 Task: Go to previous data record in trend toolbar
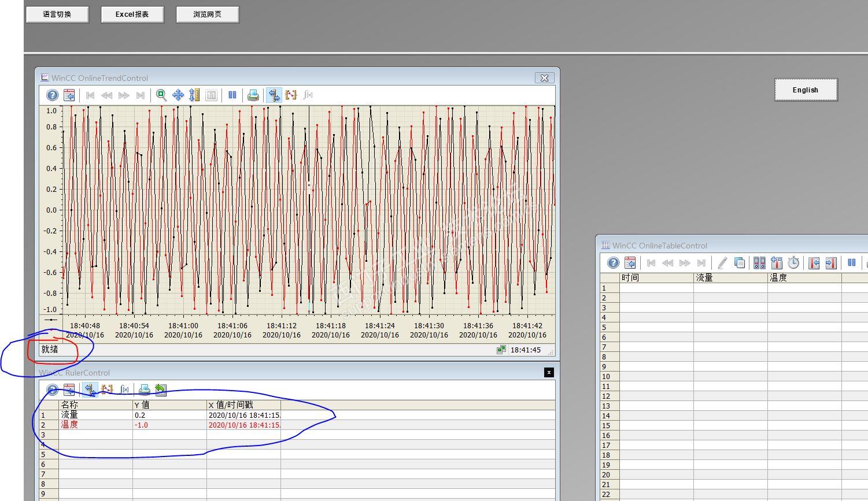(106, 95)
